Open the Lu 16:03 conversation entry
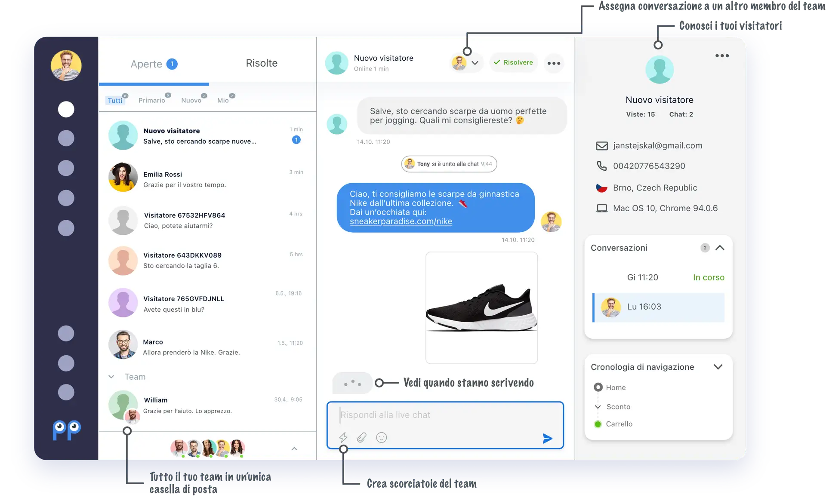The width and height of the screenshot is (826, 504). click(659, 307)
